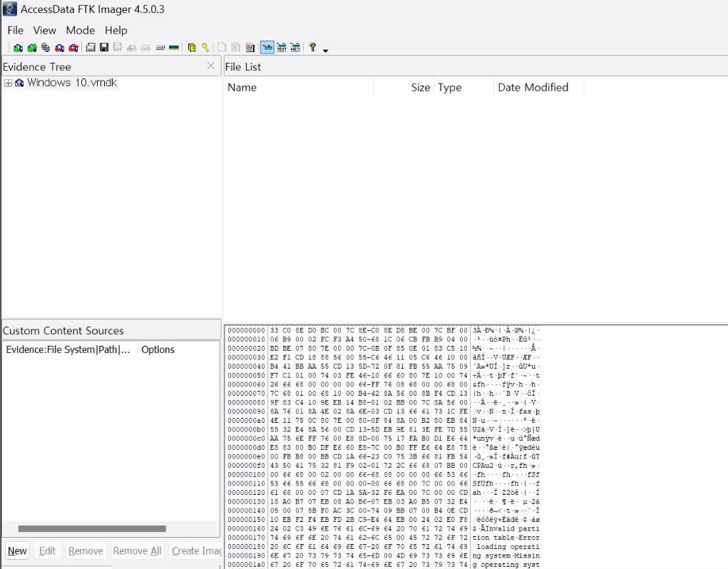The image size is (728, 569).
Task: Click Remove All Evidence Items icon
Action: (73, 47)
